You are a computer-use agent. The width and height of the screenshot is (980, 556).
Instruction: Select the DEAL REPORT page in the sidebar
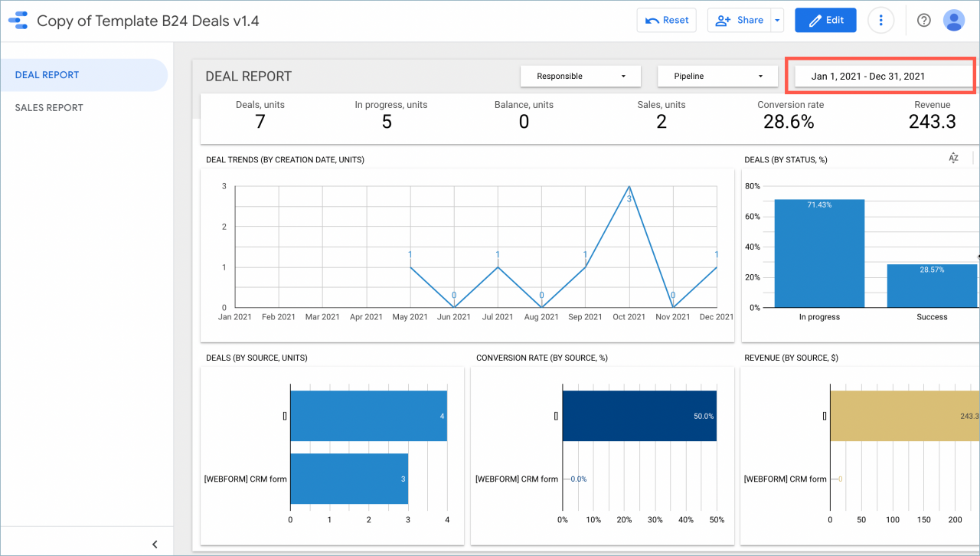(x=83, y=75)
